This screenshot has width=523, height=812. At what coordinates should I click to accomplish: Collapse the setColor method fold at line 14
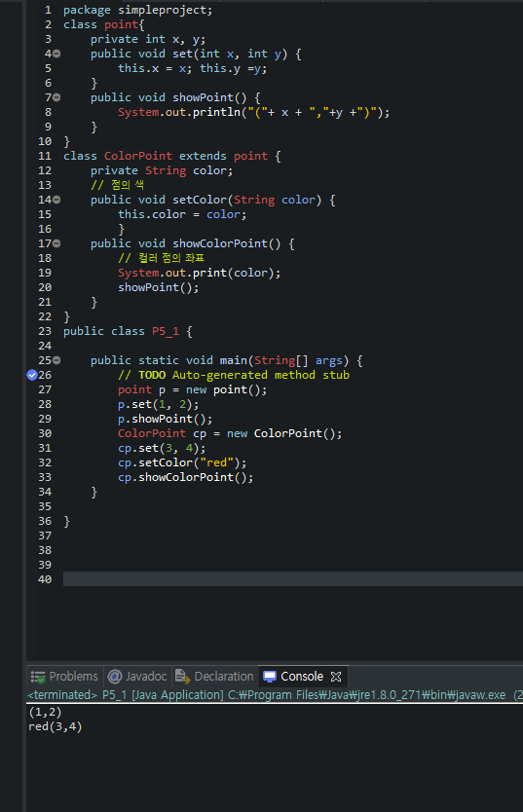56,200
